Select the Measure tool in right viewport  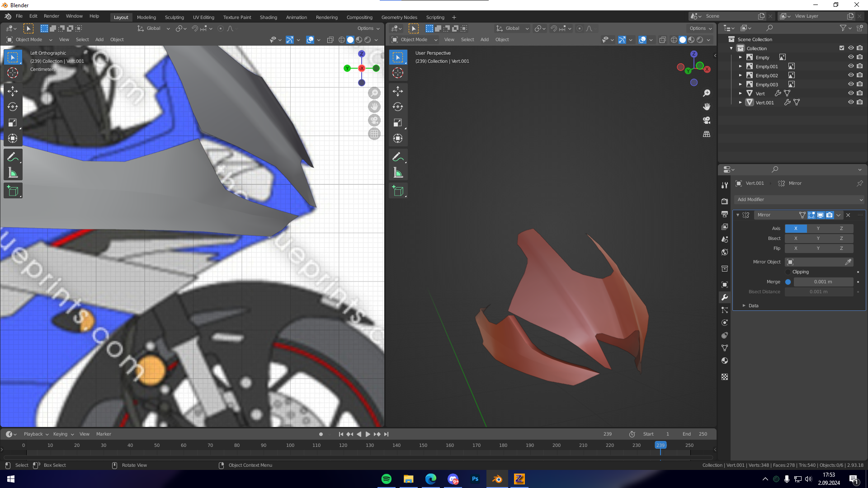click(x=398, y=173)
